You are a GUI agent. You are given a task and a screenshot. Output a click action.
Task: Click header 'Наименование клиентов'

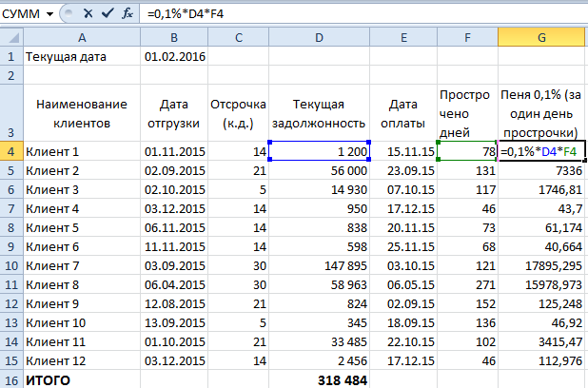[x=82, y=113]
